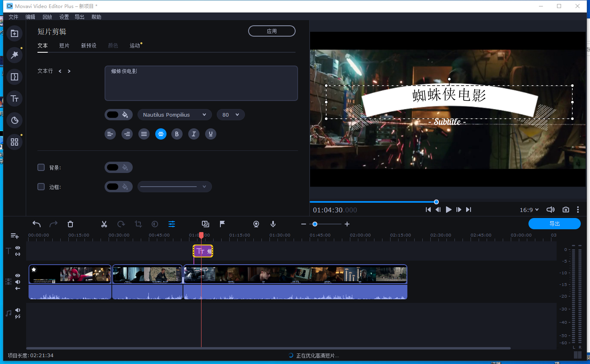Start webcam recording from toolbar
The height and width of the screenshot is (364, 590).
pyautogui.click(x=256, y=224)
